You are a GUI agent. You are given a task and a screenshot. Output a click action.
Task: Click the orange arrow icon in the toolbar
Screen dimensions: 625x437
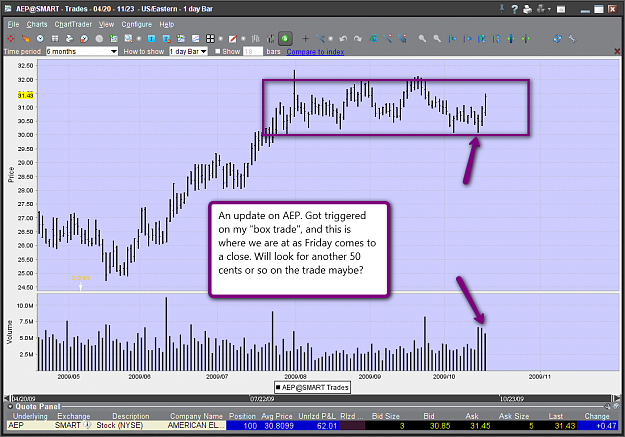click(26, 39)
